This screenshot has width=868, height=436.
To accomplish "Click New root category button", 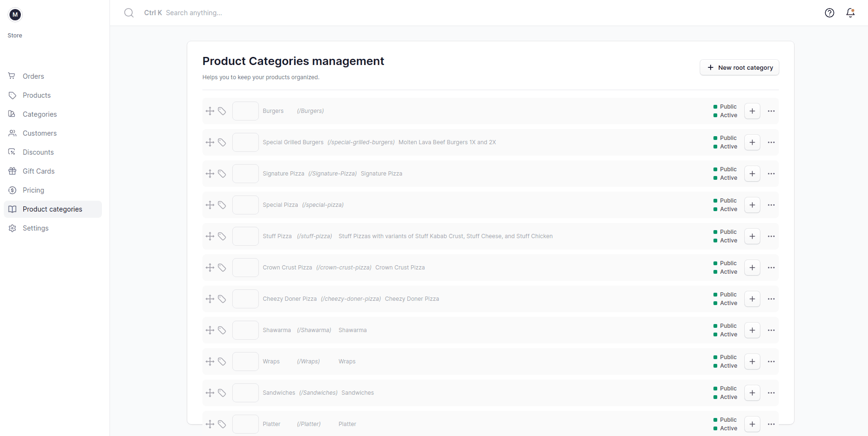I will pos(739,67).
